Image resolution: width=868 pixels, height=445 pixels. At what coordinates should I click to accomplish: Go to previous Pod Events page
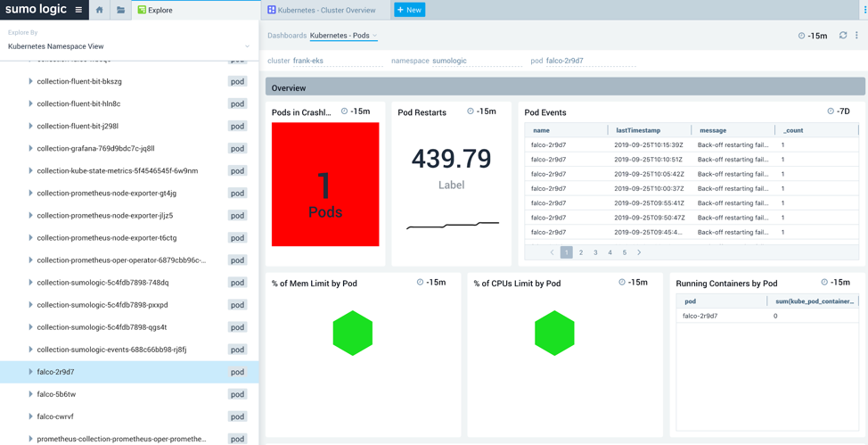[x=552, y=252]
